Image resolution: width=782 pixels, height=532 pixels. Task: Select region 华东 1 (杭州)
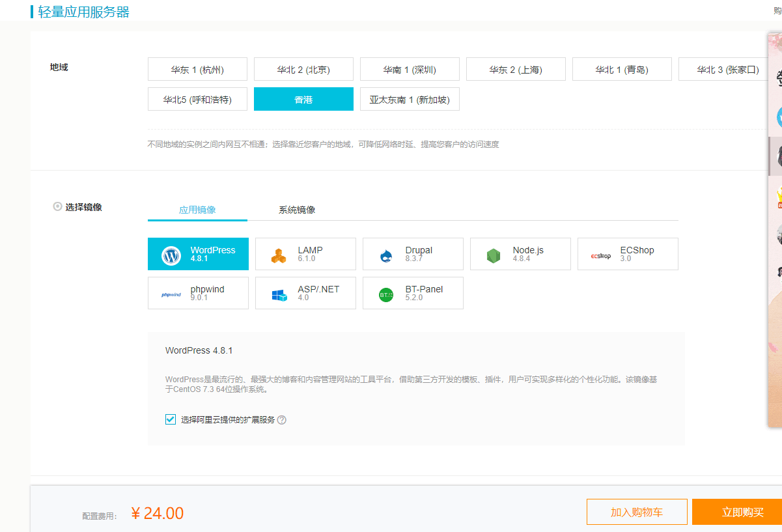197,69
